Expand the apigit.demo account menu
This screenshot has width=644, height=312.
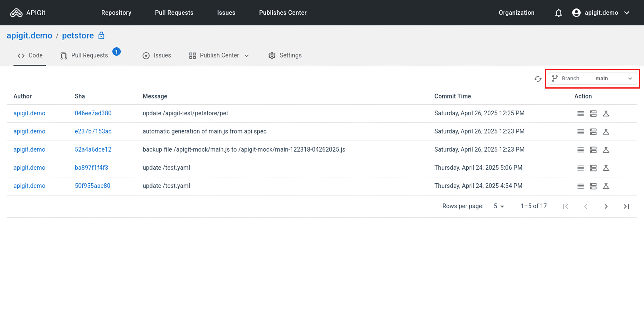627,13
